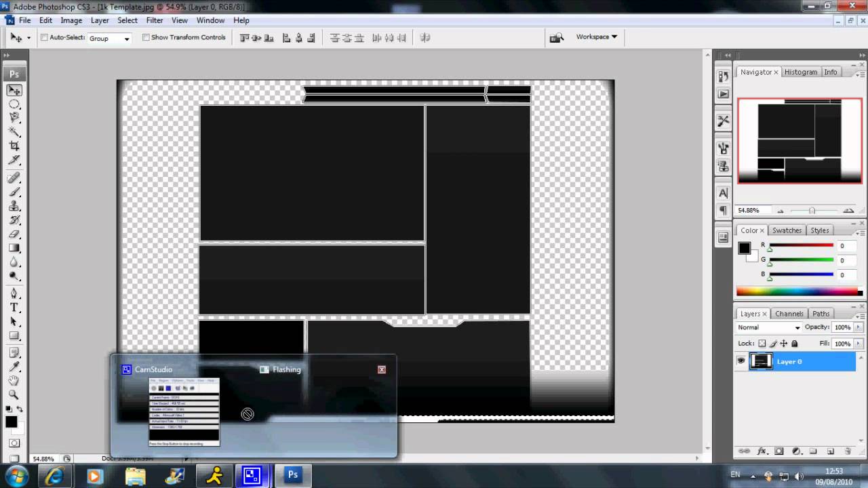The width and height of the screenshot is (868, 488).
Task: Expand the Opacity slider arrow
Action: [x=858, y=327]
